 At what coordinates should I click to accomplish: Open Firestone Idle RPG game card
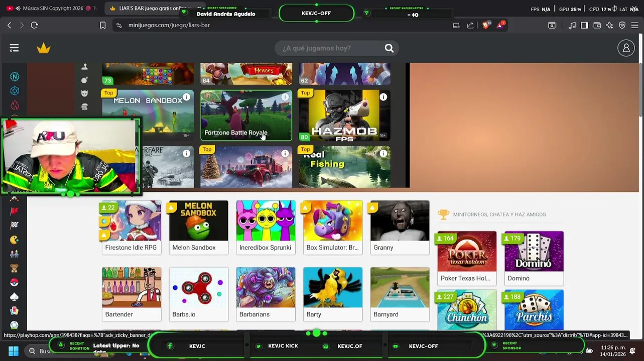(x=132, y=228)
